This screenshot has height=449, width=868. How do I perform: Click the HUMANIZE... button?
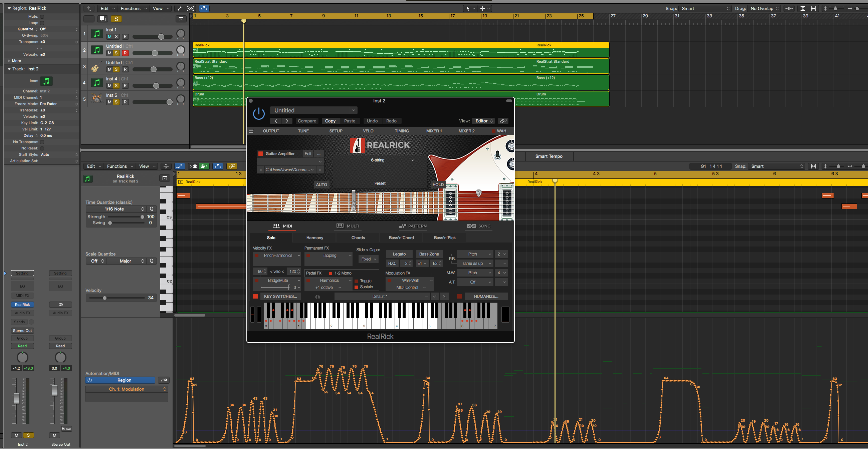click(x=486, y=297)
